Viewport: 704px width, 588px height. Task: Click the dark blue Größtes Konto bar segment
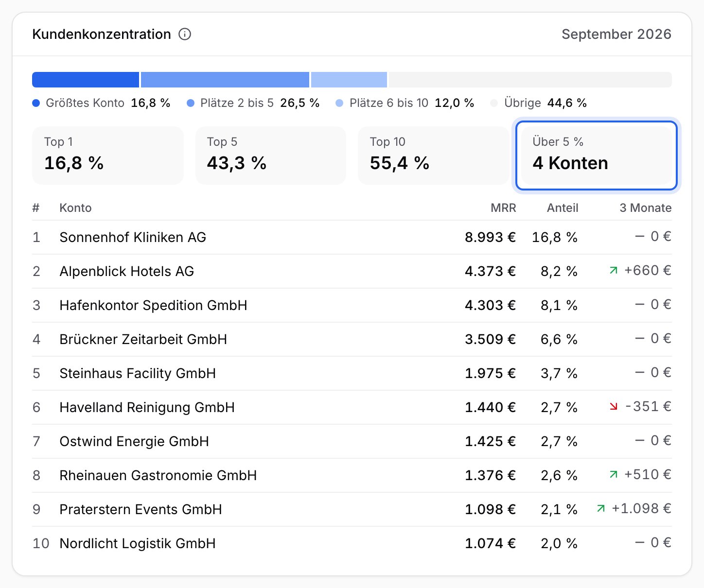pyautogui.click(x=86, y=80)
